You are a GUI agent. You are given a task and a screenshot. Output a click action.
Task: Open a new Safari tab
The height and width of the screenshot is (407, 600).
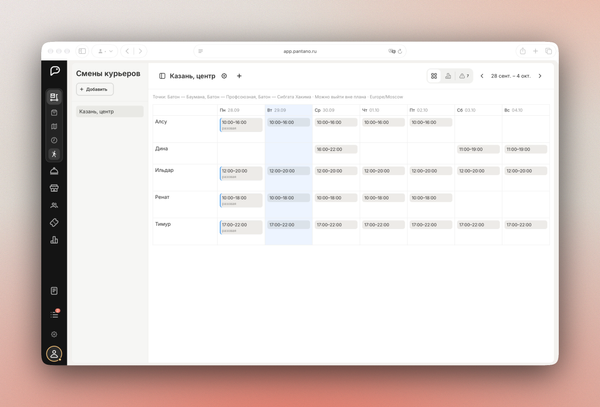click(535, 51)
